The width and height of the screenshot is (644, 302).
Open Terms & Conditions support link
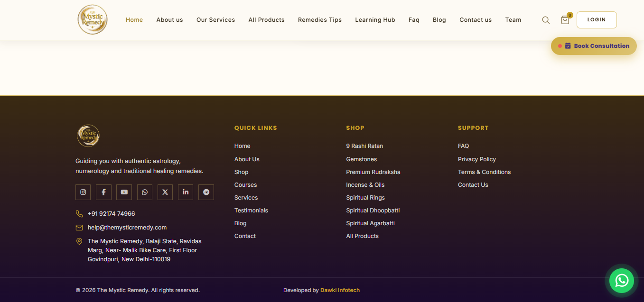485,172
